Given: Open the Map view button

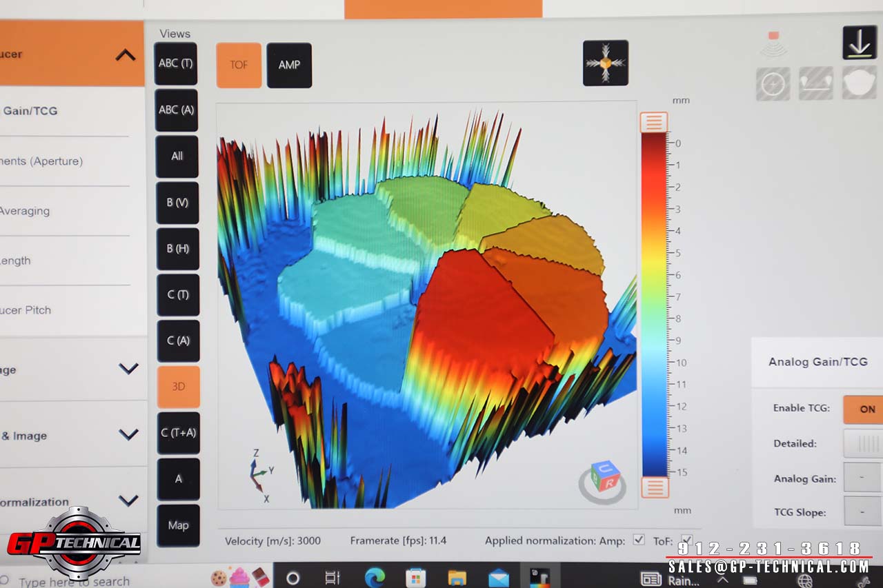Looking at the screenshot, I should (x=178, y=525).
